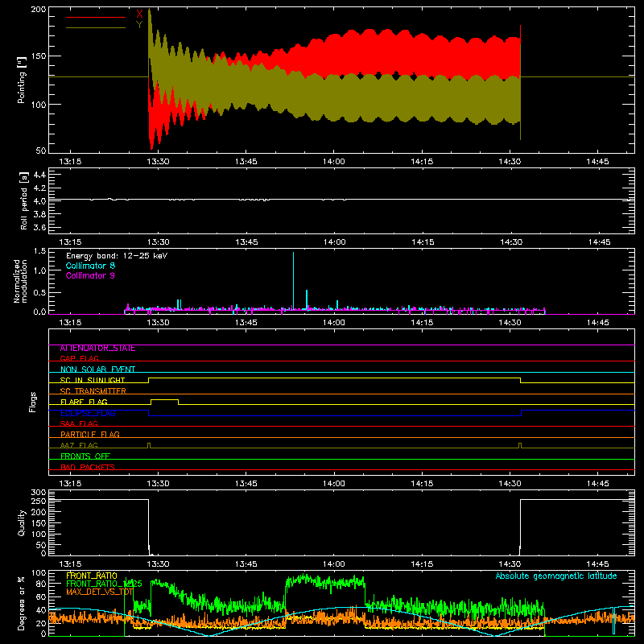Select the NON_SOLAR_EVENT flag label
Image resolution: width=644 pixels, height=644 pixels.
click(97, 369)
